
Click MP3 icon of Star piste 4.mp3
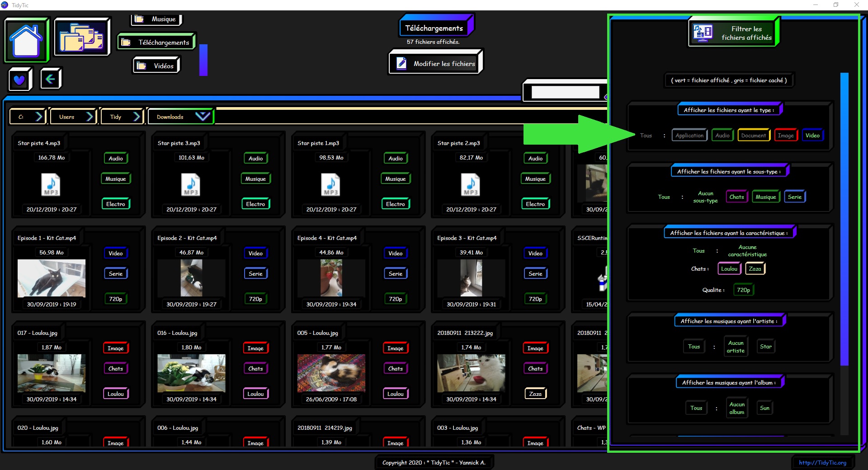pos(51,185)
